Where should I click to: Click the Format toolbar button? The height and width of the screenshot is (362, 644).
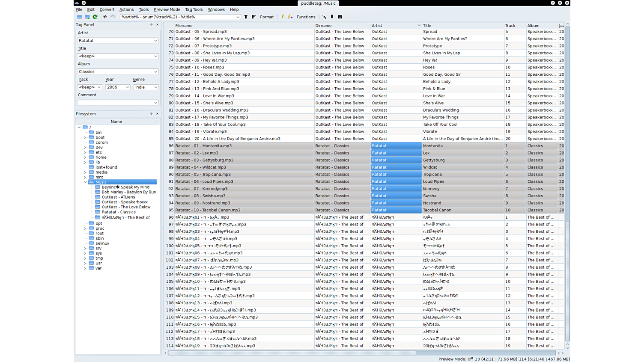click(266, 17)
